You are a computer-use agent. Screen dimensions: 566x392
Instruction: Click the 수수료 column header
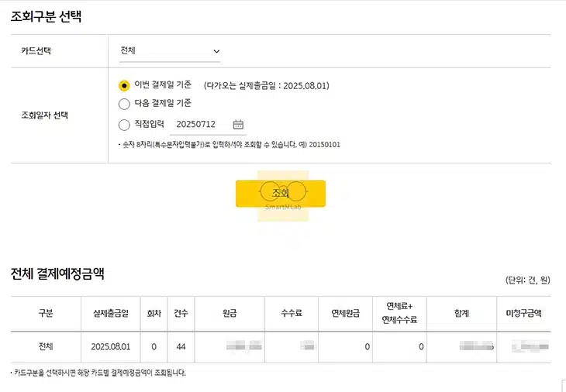pos(292,313)
